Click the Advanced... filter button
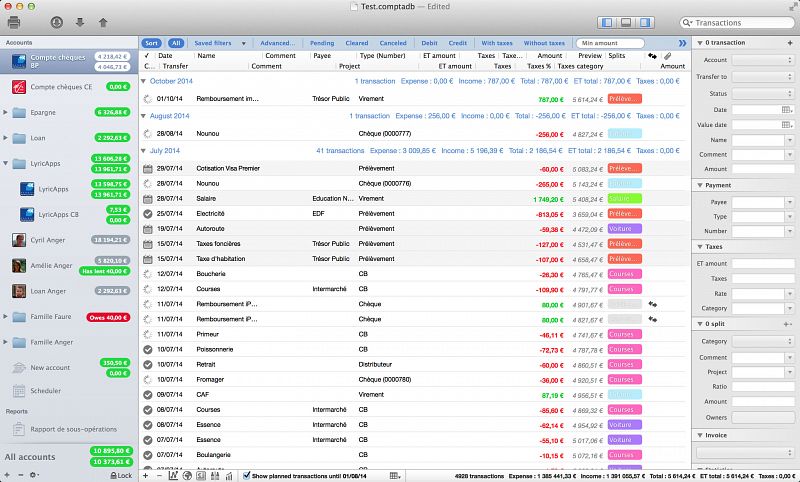 pyautogui.click(x=277, y=43)
